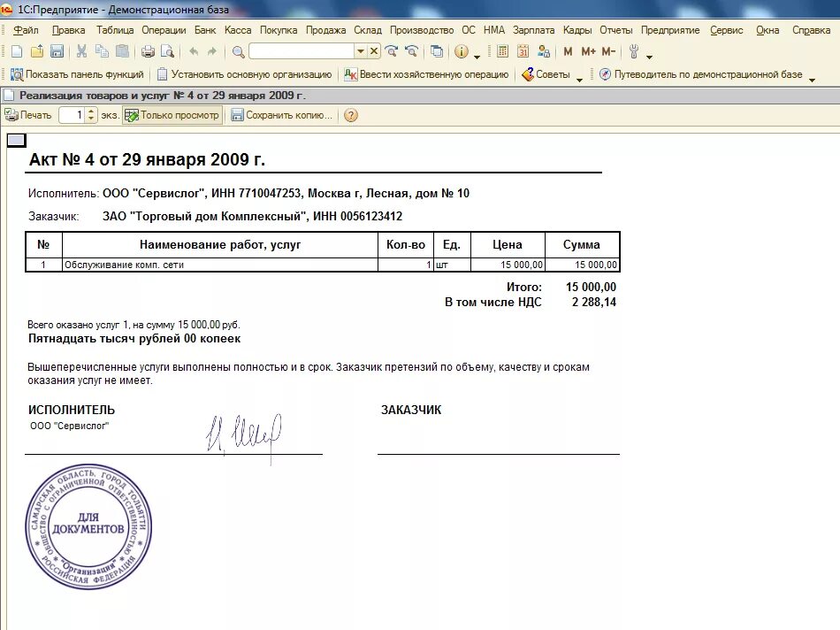Click the magnifier search icon
This screenshot has width=840, height=630.
(239, 51)
